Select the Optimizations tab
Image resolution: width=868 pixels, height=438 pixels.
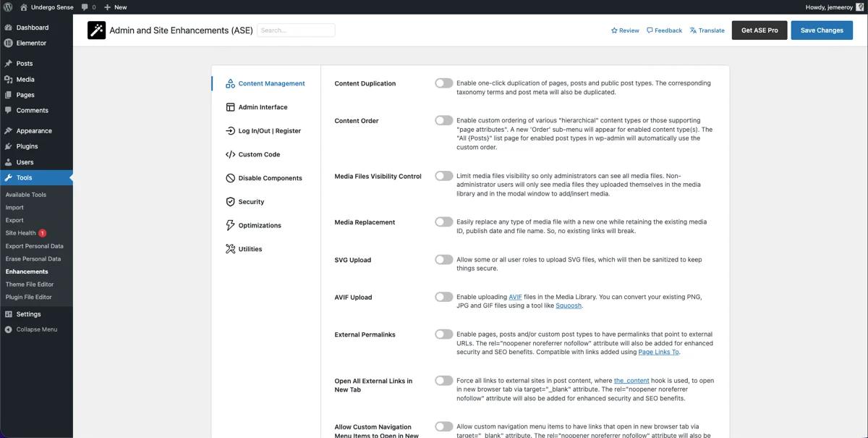click(265, 225)
